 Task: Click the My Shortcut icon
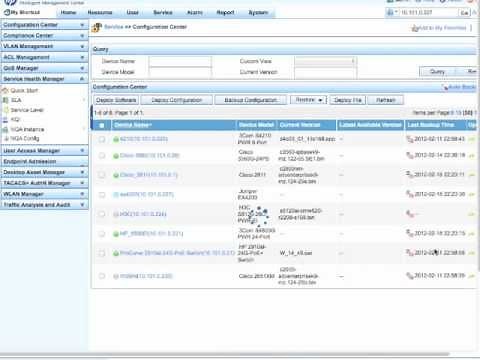click(x=7, y=12)
